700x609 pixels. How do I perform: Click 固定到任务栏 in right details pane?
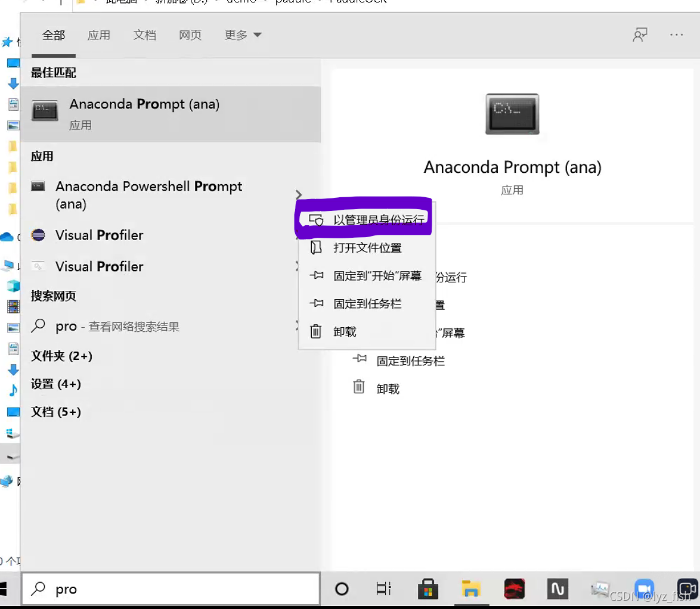[411, 361]
